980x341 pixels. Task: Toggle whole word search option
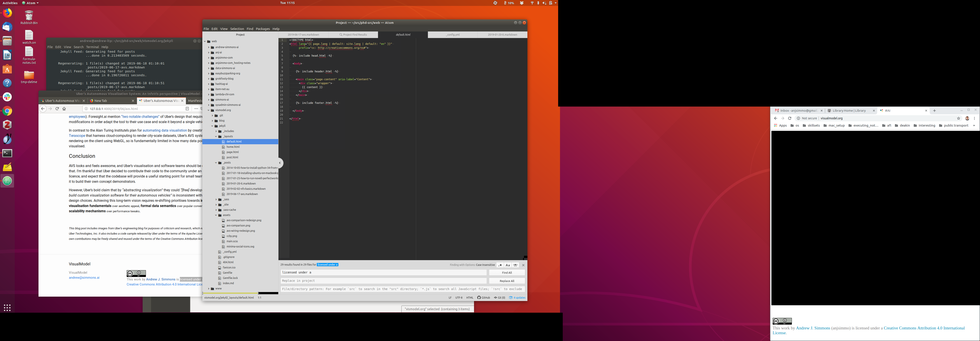[516, 265]
